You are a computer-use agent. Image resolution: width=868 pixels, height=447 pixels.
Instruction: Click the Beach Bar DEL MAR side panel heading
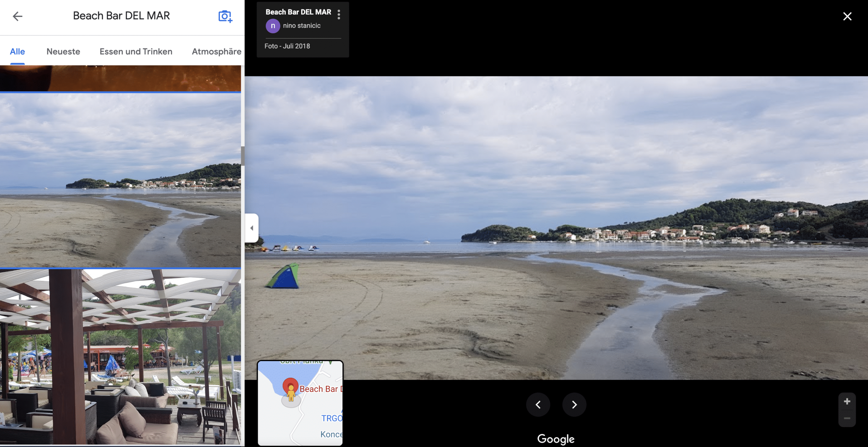[x=121, y=16]
